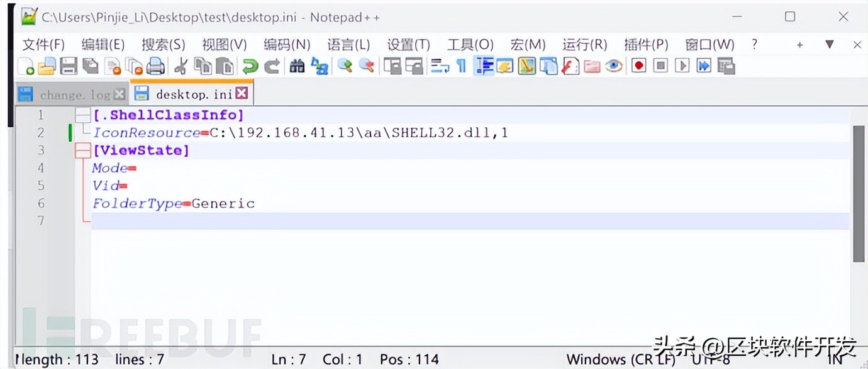Open the ? help menu
Viewport: 868px width, 369px height.
coord(755,45)
